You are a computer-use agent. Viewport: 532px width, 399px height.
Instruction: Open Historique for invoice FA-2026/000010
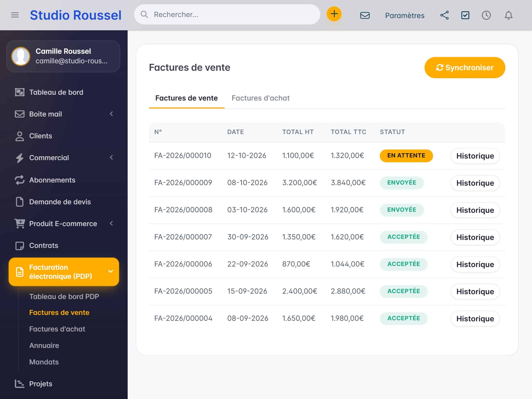tap(475, 156)
